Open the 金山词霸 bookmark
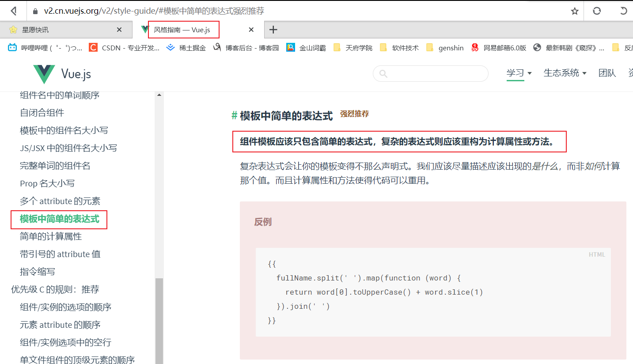 click(x=306, y=48)
